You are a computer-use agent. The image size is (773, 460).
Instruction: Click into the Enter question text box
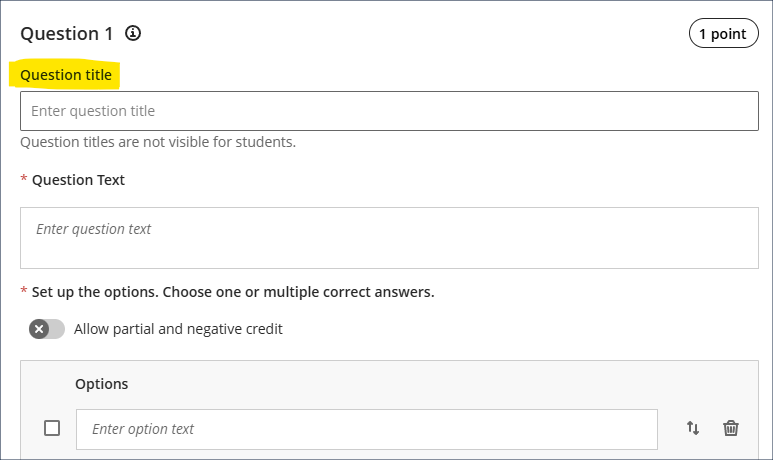[389, 238]
